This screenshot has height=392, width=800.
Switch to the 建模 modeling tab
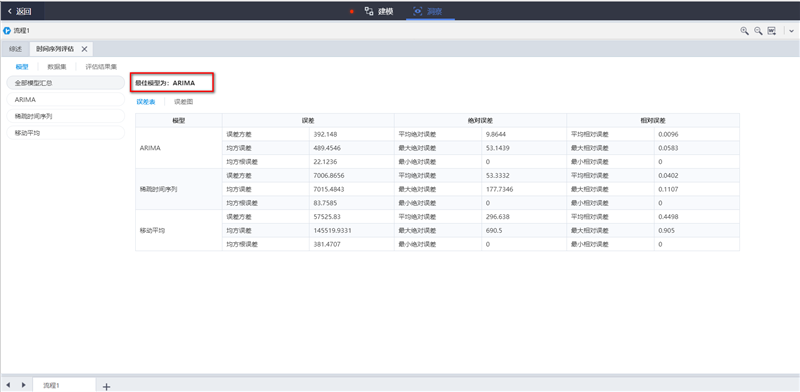click(379, 11)
